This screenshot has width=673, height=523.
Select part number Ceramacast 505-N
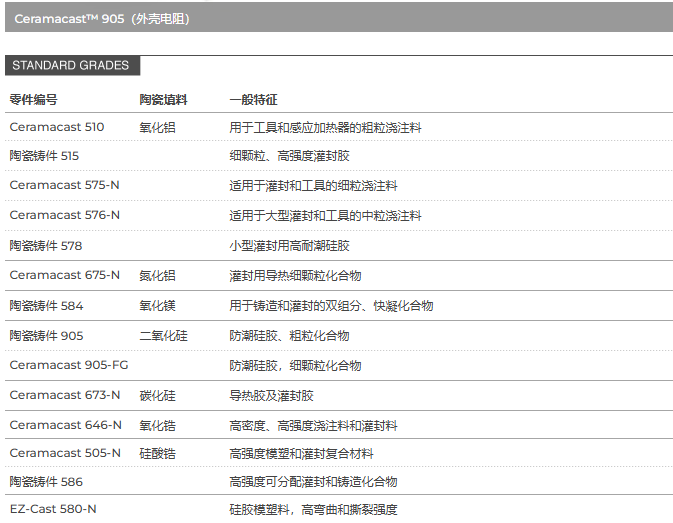pos(65,453)
